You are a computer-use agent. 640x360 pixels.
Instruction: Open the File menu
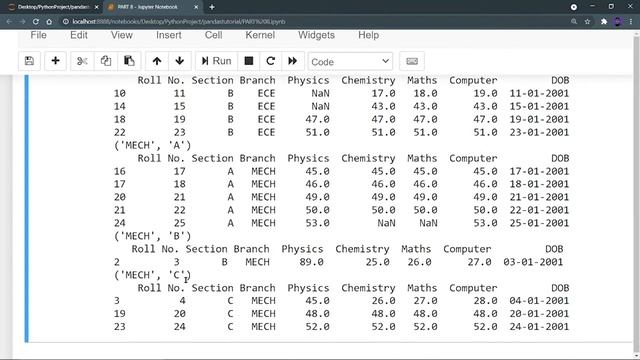click(x=38, y=35)
